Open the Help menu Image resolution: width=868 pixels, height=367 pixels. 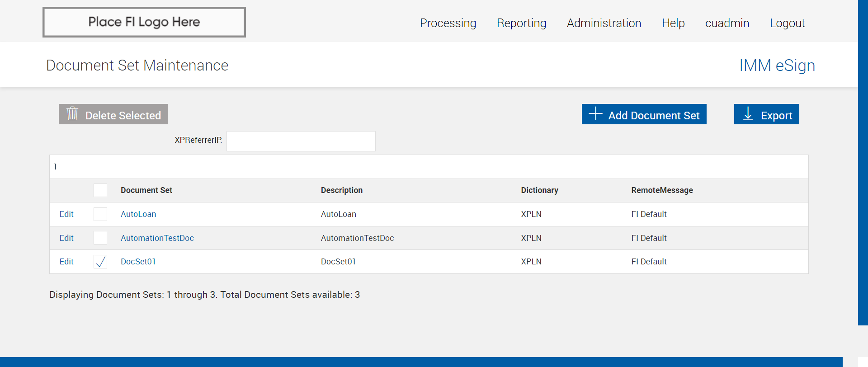pos(673,23)
